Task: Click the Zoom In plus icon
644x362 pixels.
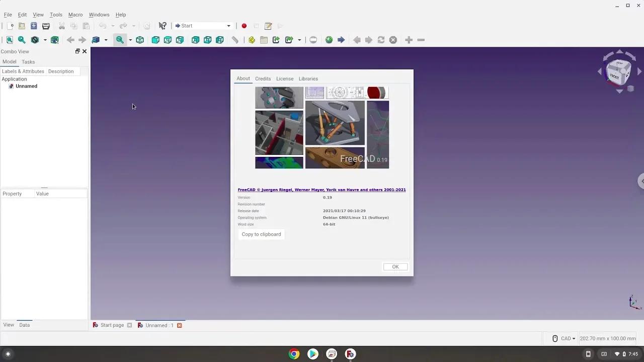Action: pyautogui.click(x=409, y=40)
